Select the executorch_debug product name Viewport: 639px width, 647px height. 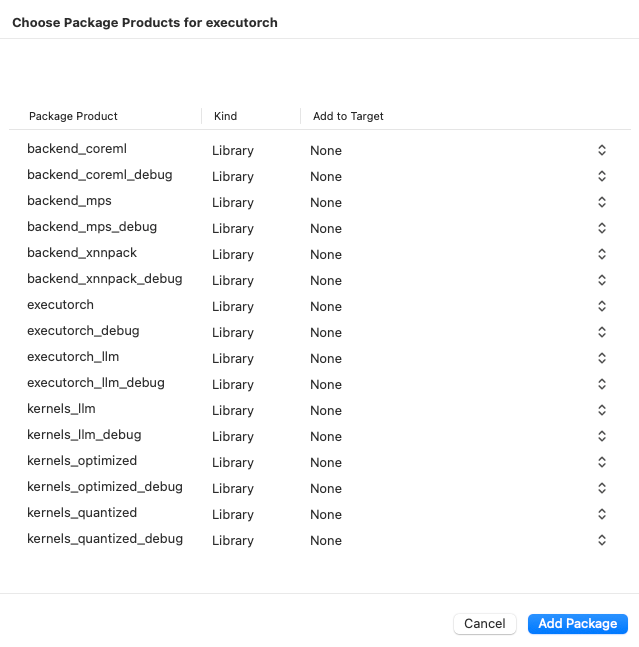pyautogui.click(x=83, y=331)
